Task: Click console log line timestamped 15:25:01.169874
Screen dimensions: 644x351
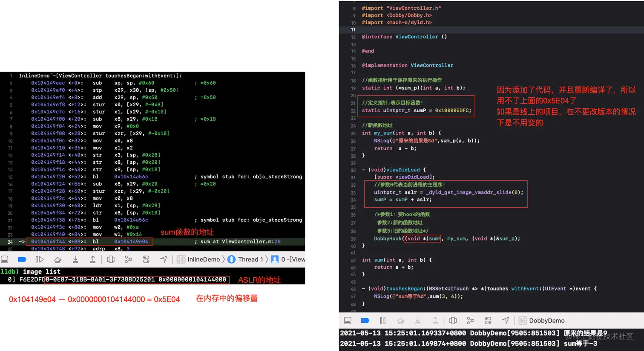Action: [x=469, y=343]
